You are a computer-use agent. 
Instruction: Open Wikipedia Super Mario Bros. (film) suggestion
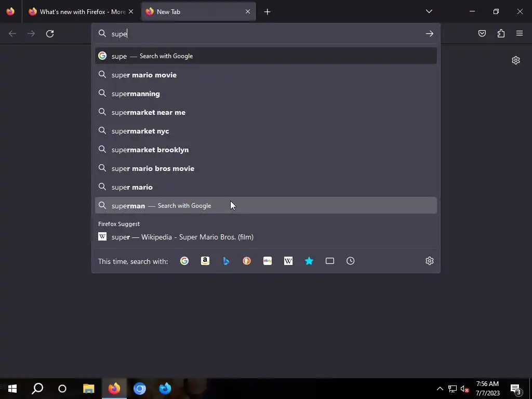266,237
